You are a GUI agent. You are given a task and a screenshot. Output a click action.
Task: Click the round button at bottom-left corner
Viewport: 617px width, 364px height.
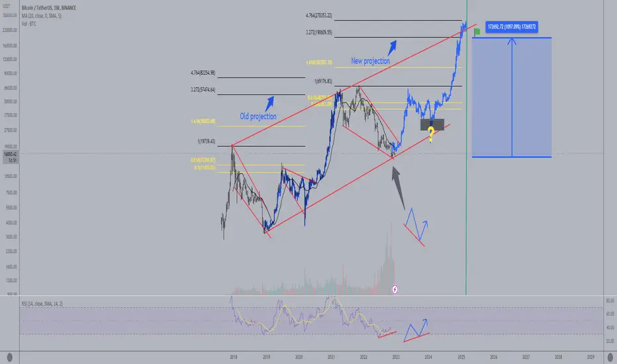pos(10,357)
